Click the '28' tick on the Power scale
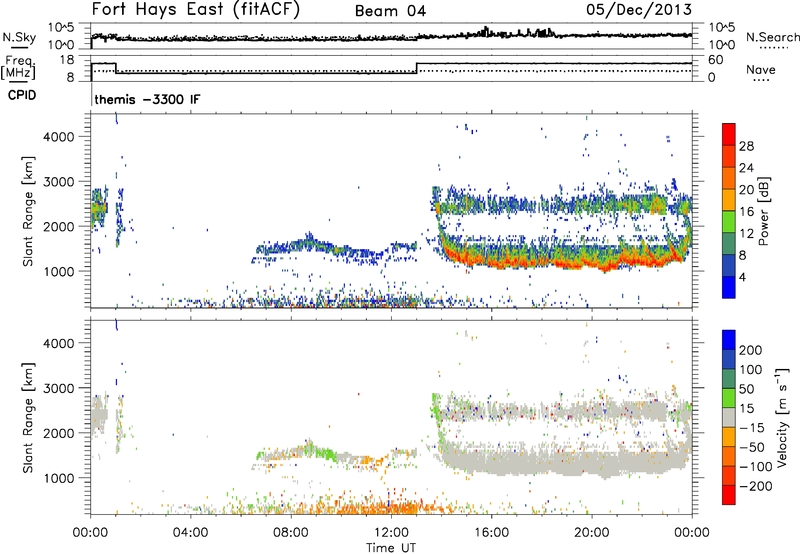The height and width of the screenshot is (554, 800). (x=746, y=146)
